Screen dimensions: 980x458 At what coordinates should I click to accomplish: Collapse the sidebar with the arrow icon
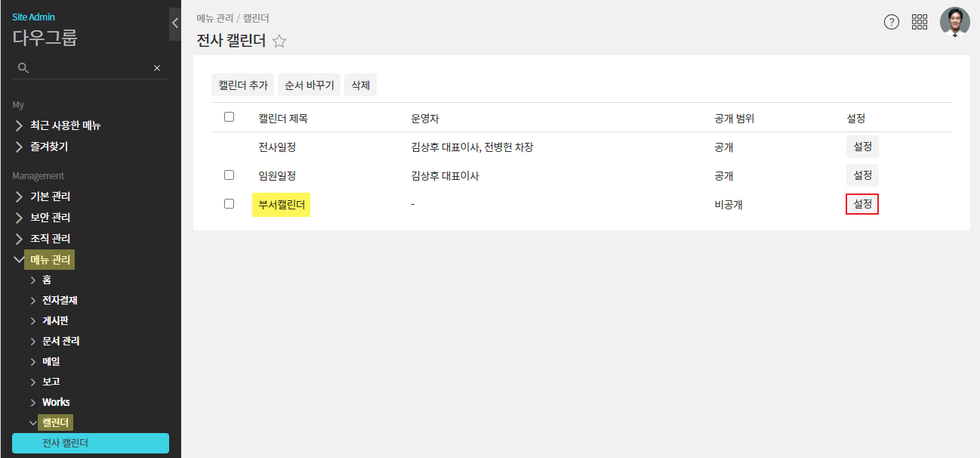(x=175, y=23)
